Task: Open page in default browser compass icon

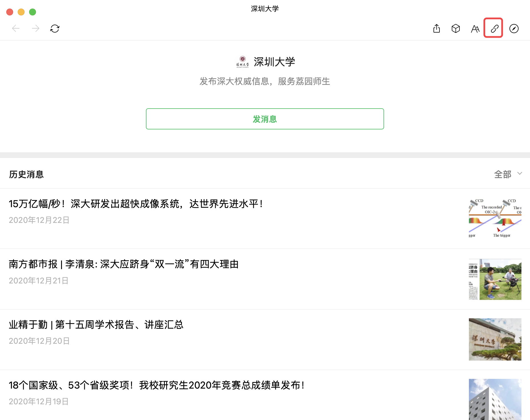Action: point(514,29)
